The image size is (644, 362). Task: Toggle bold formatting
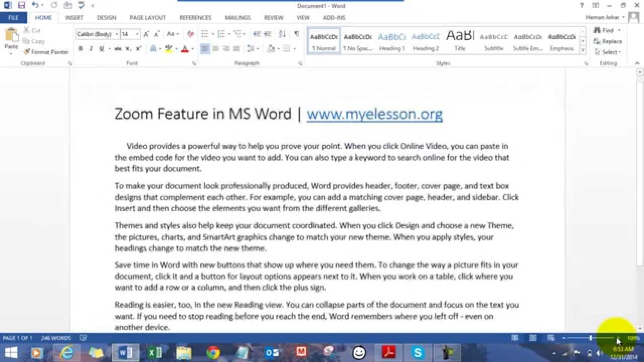[x=80, y=49]
